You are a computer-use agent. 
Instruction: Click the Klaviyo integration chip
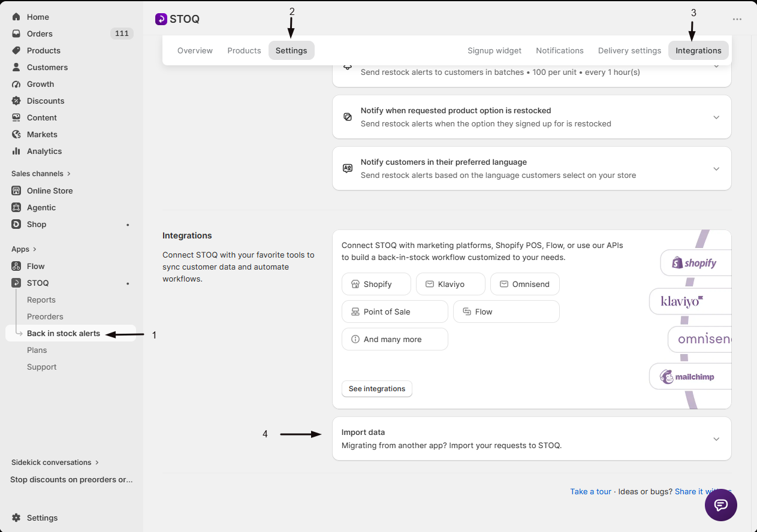(x=451, y=284)
